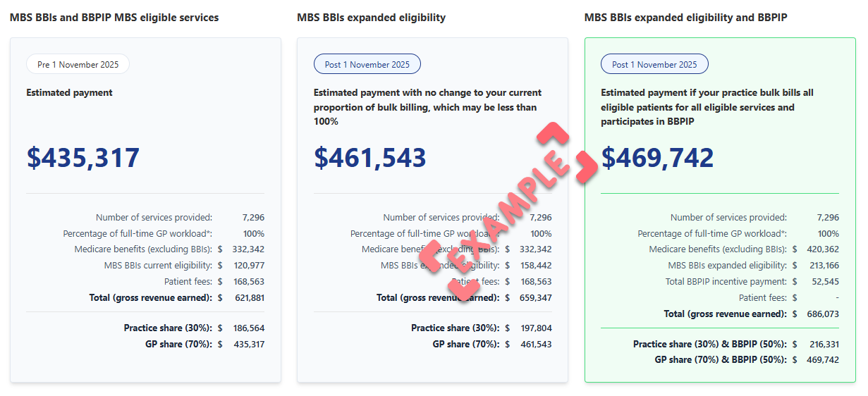Click the "GP share (70%) & BBPIP (50%)" label
This screenshot has width=868, height=396.
pyautogui.click(x=721, y=360)
